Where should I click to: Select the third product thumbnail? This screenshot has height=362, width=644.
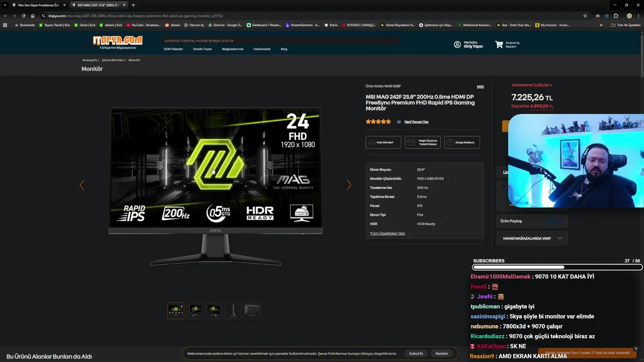coord(214,311)
